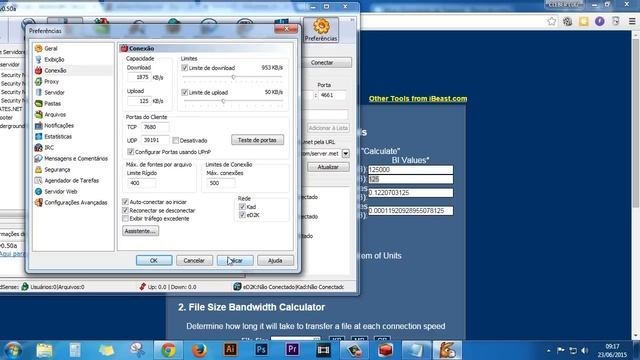Open the Segurança preferences section
This screenshot has width=640, height=360.
pos(57,170)
